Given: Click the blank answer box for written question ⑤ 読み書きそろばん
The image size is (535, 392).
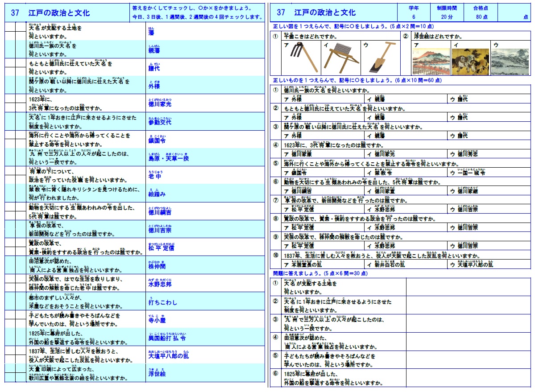Looking at the screenshot, I should pos(468,360).
